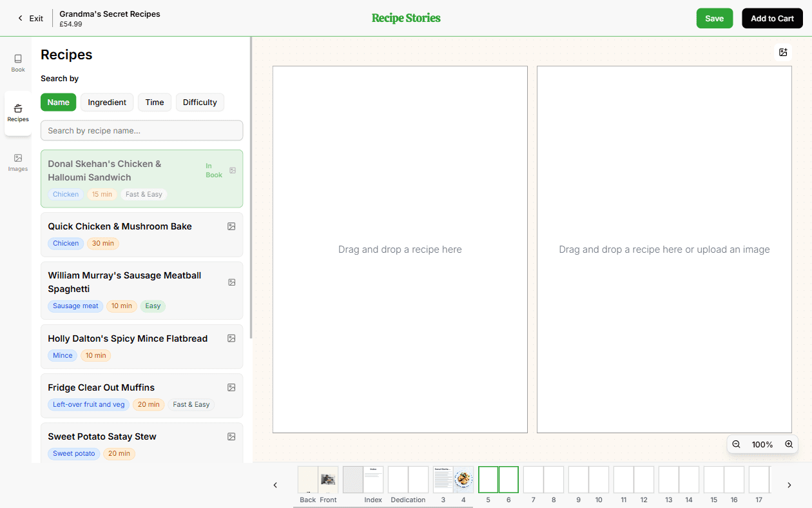Image resolution: width=812 pixels, height=508 pixels.
Task: Click the zoom out magnifier icon
Action: 736,444
